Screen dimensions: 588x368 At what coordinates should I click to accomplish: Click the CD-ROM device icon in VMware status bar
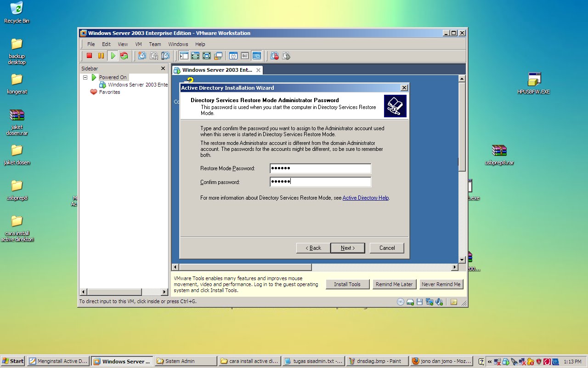tap(401, 302)
